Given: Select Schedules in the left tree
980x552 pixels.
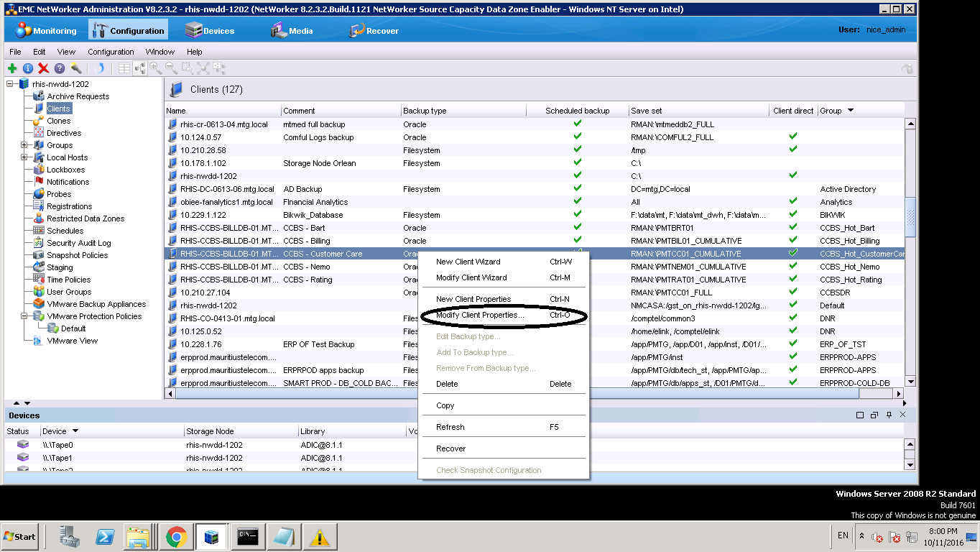Looking at the screenshot, I should [x=65, y=231].
